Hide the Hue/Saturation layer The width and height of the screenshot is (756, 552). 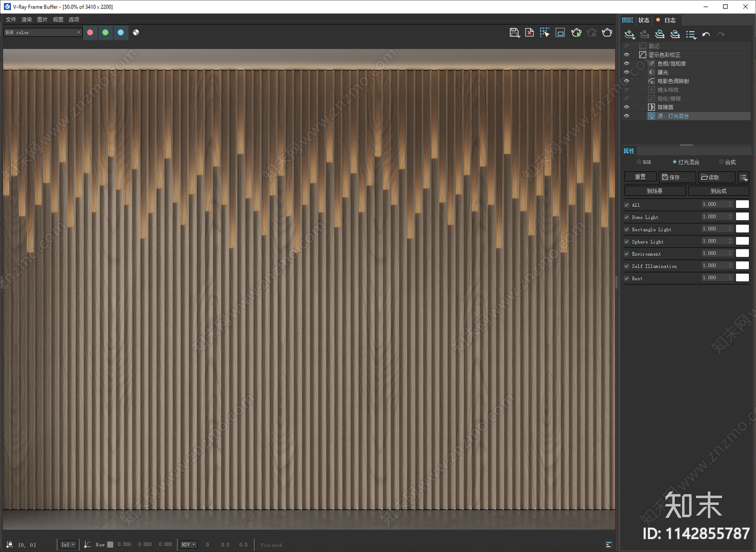627,63
